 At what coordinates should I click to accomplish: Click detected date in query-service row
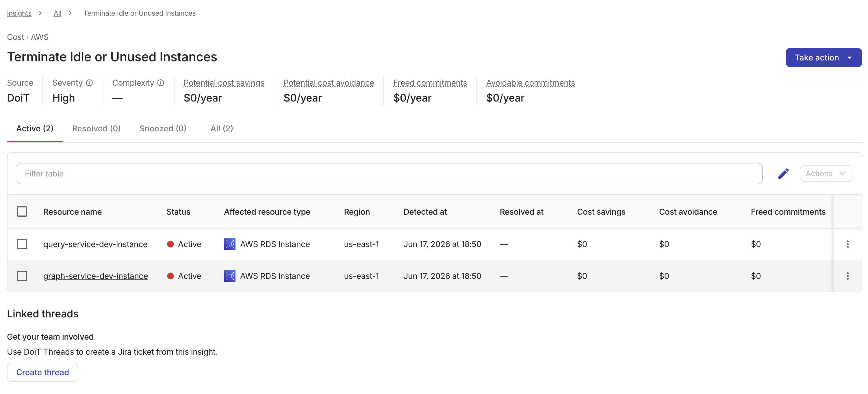coord(442,244)
